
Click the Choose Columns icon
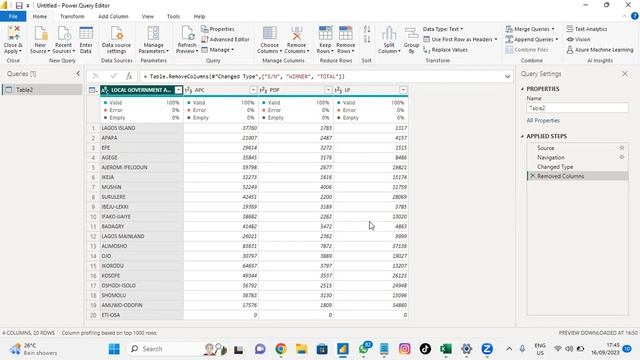269,33
